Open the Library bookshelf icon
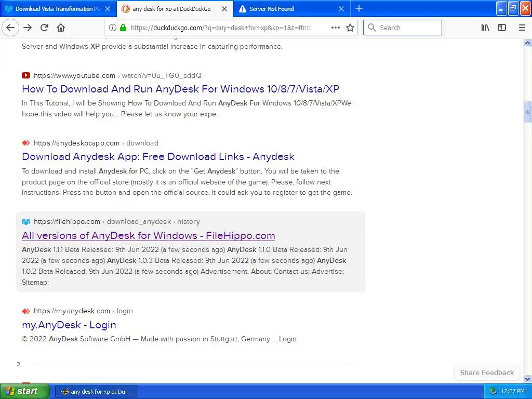 [x=485, y=28]
